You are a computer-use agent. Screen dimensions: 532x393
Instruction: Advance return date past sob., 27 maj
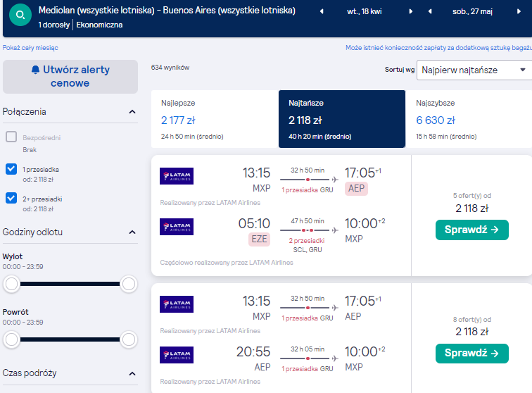519,11
